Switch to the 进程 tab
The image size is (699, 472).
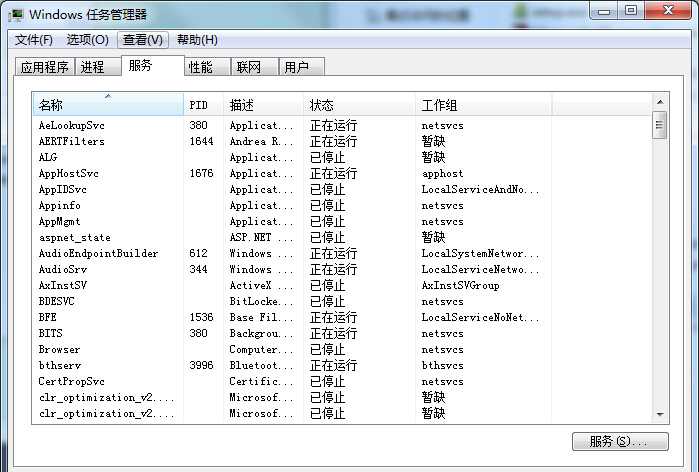click(x=98, y=67)
